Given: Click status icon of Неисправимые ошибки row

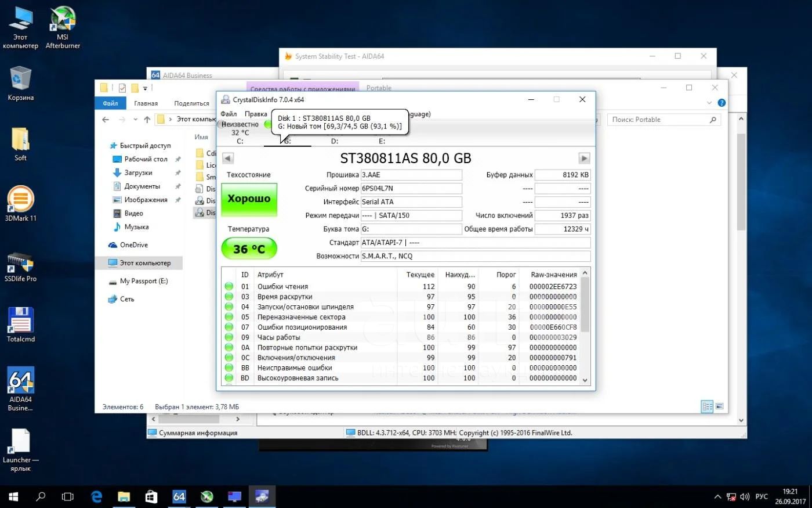Looking at the screenshot, I should pos(229,368).
